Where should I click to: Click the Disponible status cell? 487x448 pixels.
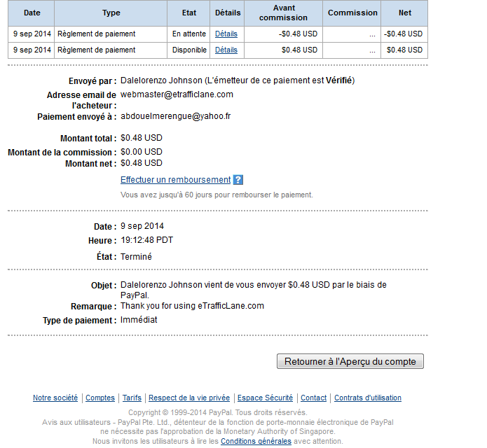188,50
